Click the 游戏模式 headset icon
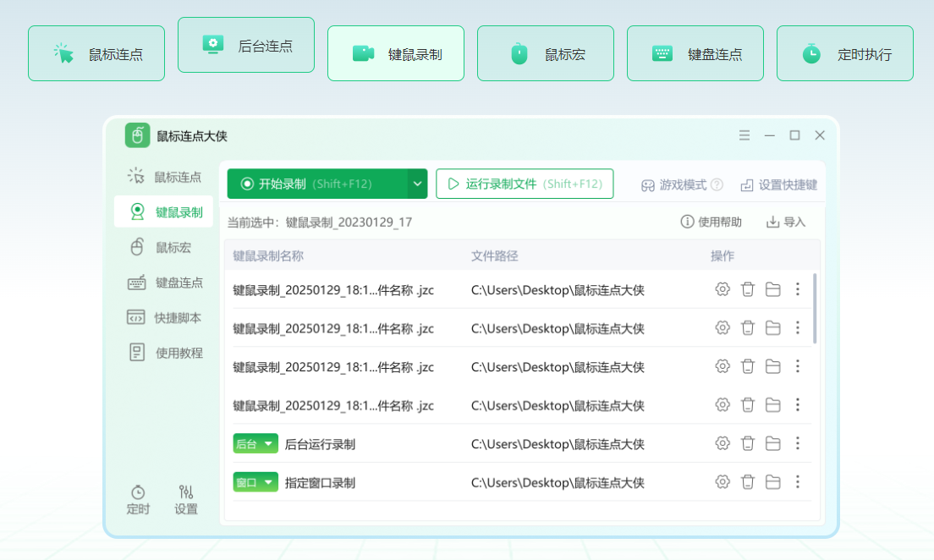The width and height of the screenshot is (934, 560). (x=647, y=183)
